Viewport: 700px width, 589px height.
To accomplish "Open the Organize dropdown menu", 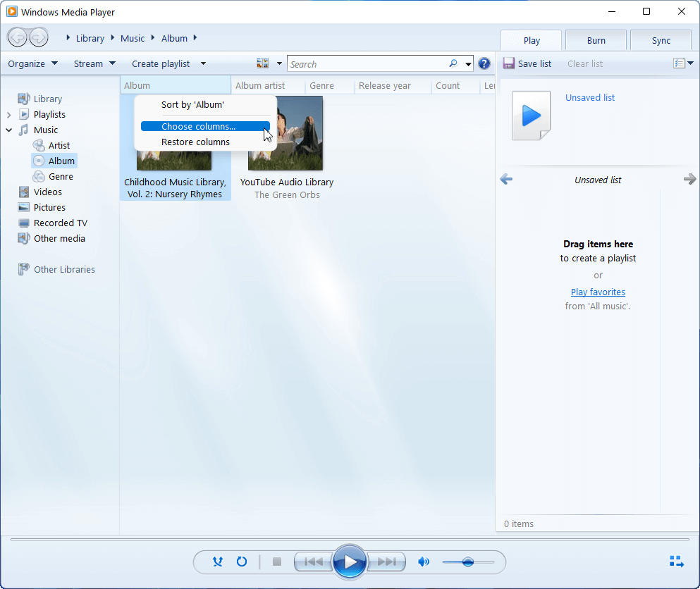I will point(33,63).
